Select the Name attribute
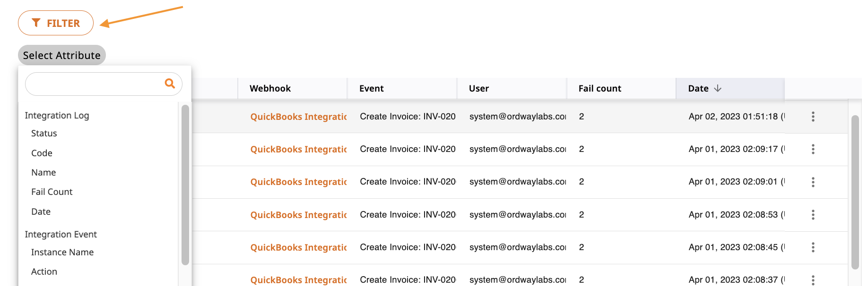Viewport: 868px width, 286px height. (x=43, y=173)
